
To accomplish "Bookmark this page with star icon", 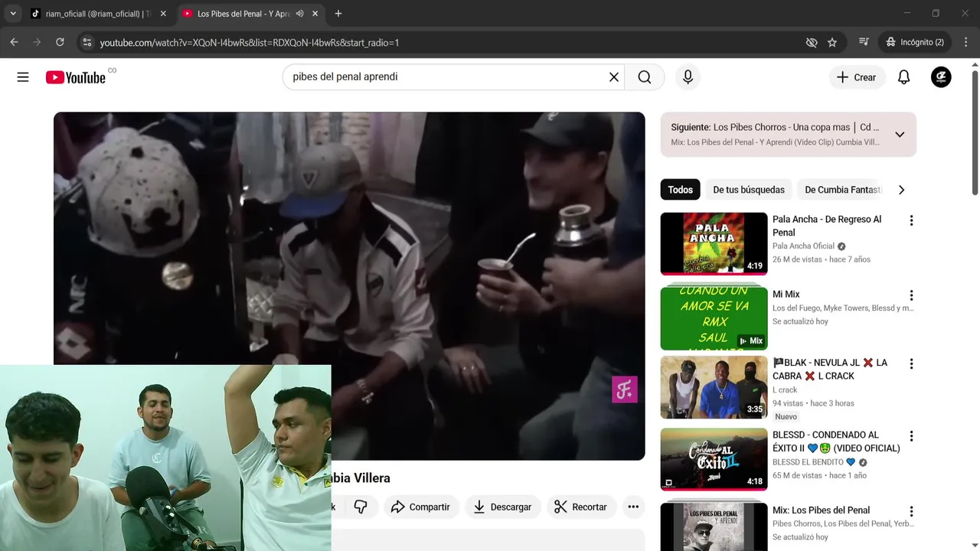I will tap(832, 42).
